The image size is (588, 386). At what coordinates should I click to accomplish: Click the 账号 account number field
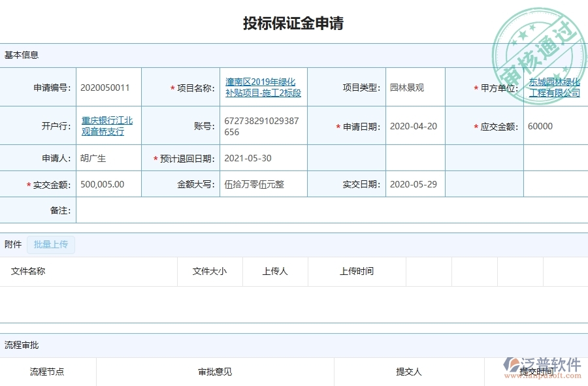(x=261, y=125)
